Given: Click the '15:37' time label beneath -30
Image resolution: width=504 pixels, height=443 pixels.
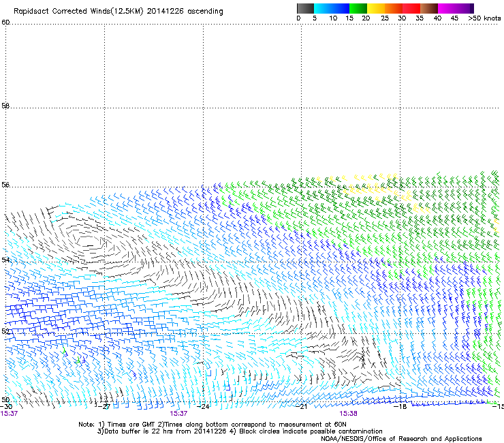Looking at the screenshot, I should click(x=9, y=414).
